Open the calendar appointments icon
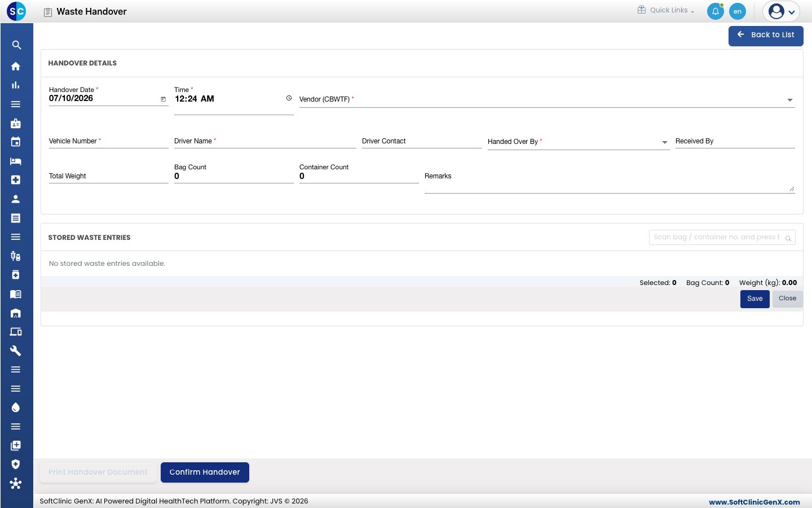 pos(16,142)
